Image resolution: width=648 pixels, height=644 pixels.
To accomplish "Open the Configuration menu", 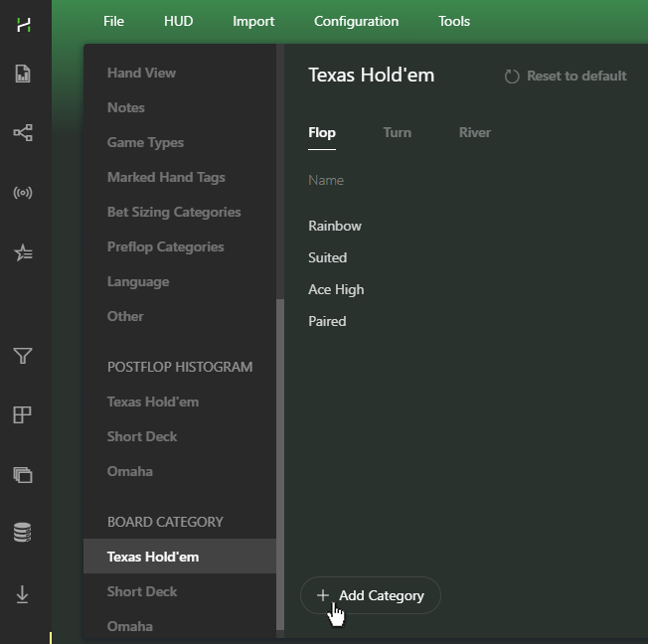I will (x=356, y=21).
